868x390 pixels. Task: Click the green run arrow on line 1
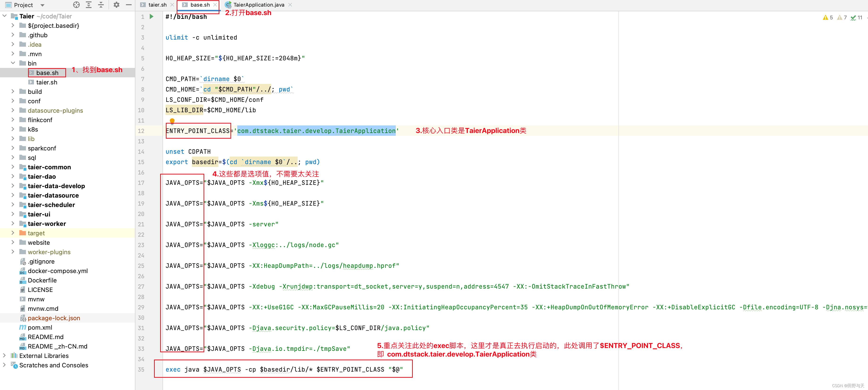(152, 17)
